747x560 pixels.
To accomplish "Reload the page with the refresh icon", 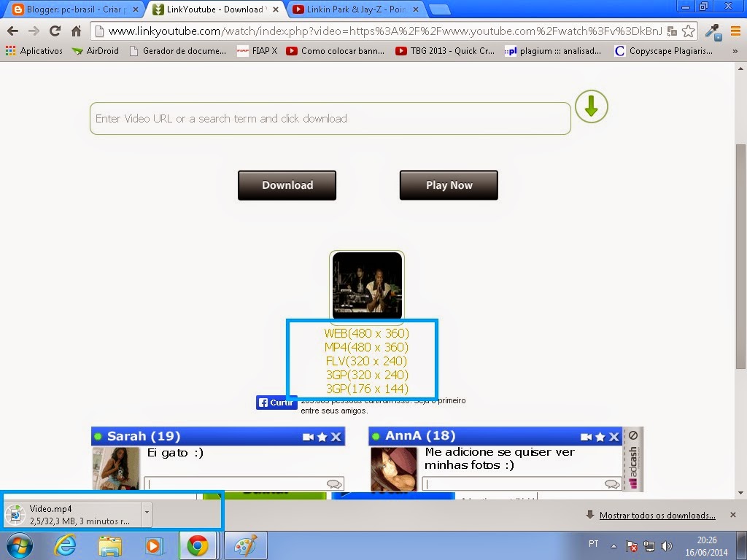I will [x=55, y=31].
